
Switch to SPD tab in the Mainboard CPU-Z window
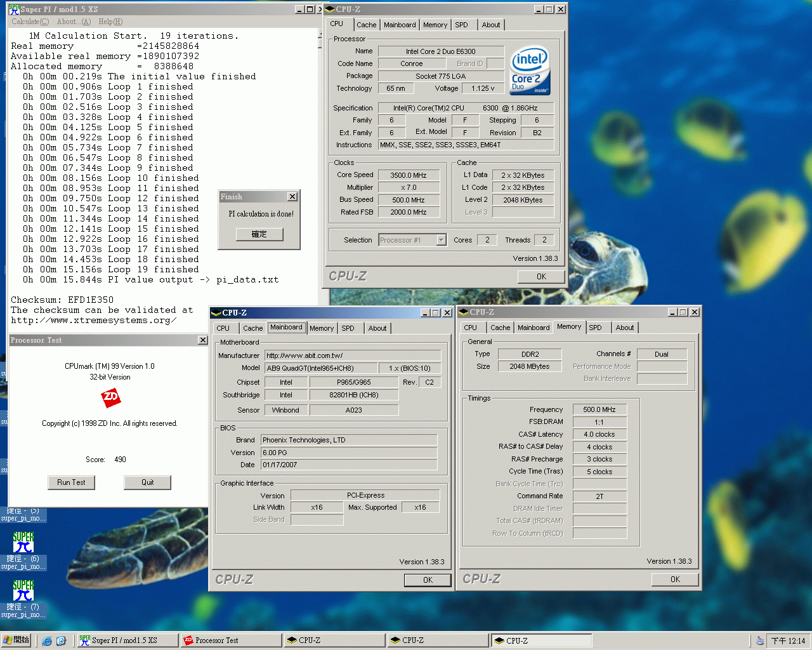pos(348,328)
